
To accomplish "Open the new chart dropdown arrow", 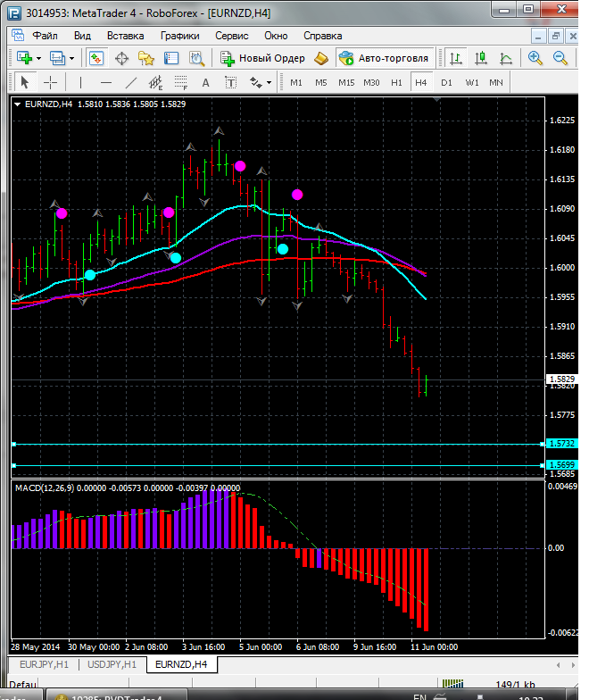I will 39,59.
